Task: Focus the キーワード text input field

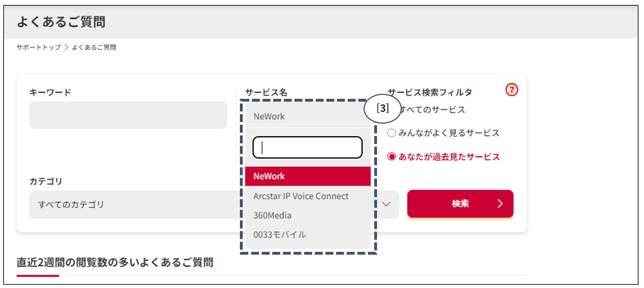Action: click(128, 115)
